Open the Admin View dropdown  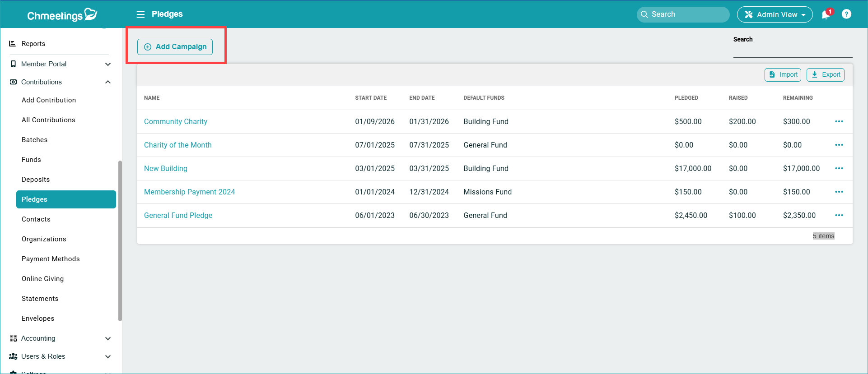coord(775,14)
